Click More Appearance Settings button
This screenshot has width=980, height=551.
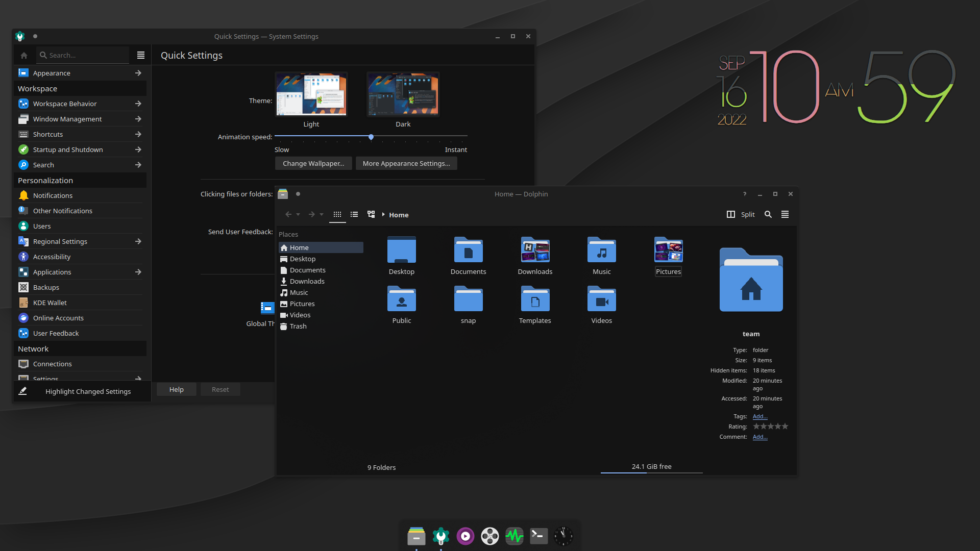tap(405, 163)
